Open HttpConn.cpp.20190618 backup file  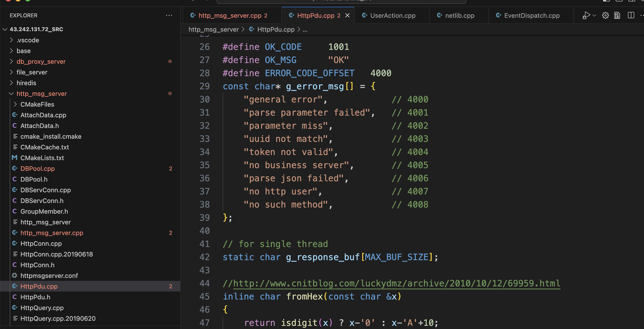(x=90, y=254)
